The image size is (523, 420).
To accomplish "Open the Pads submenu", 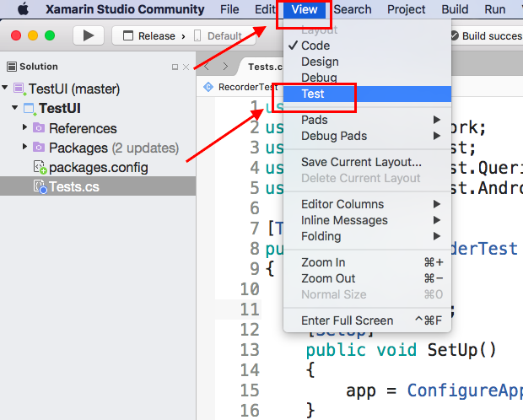I will (367, 120).
